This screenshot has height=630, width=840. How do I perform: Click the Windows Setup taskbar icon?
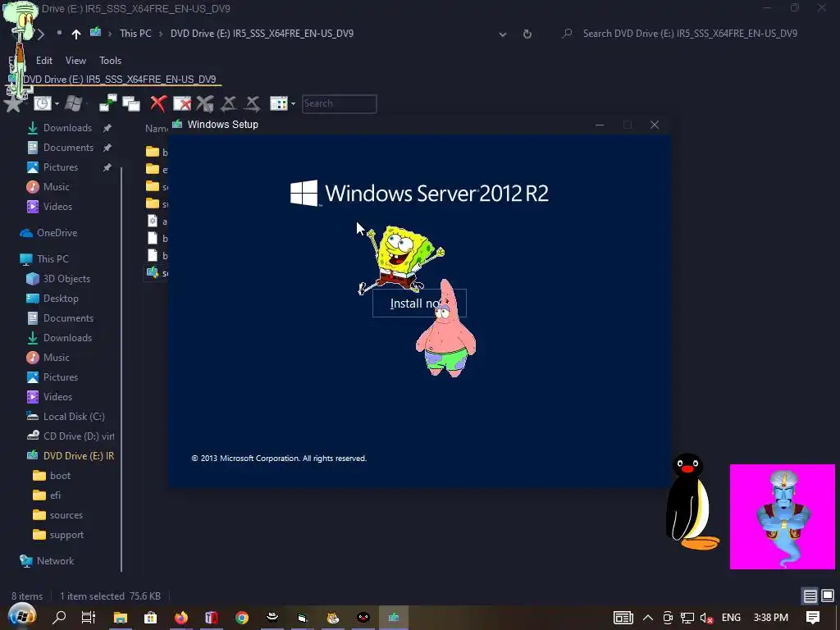(x=394, y=618)
